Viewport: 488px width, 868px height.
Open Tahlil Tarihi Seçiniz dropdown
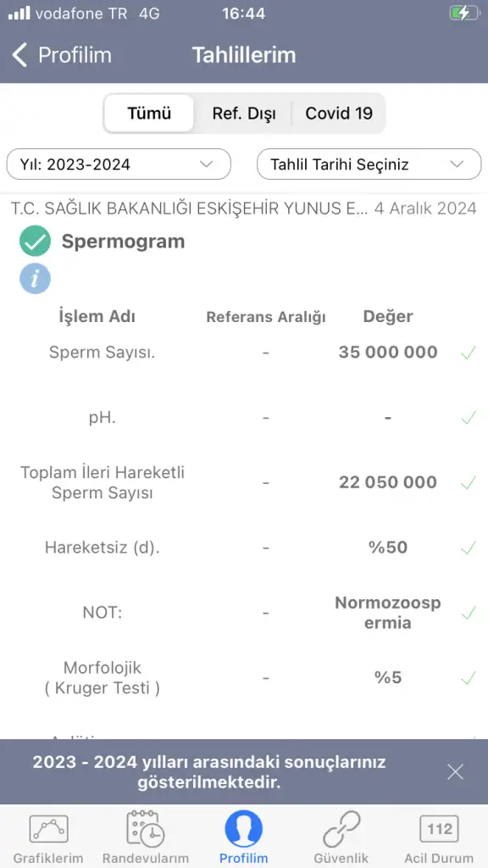369,164
